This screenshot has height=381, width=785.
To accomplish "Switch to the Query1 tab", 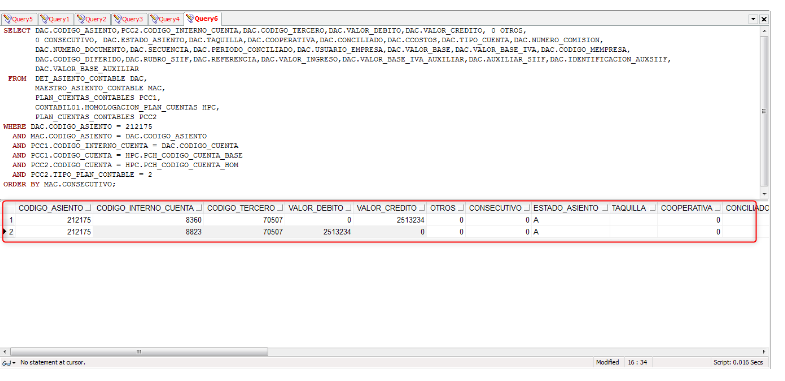I will (x=56, y=19).
